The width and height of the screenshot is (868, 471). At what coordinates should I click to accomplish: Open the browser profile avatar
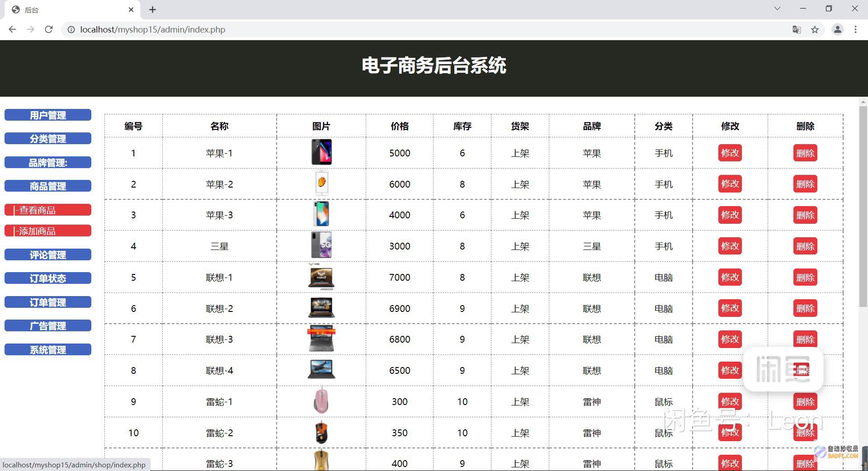point(838,29)
